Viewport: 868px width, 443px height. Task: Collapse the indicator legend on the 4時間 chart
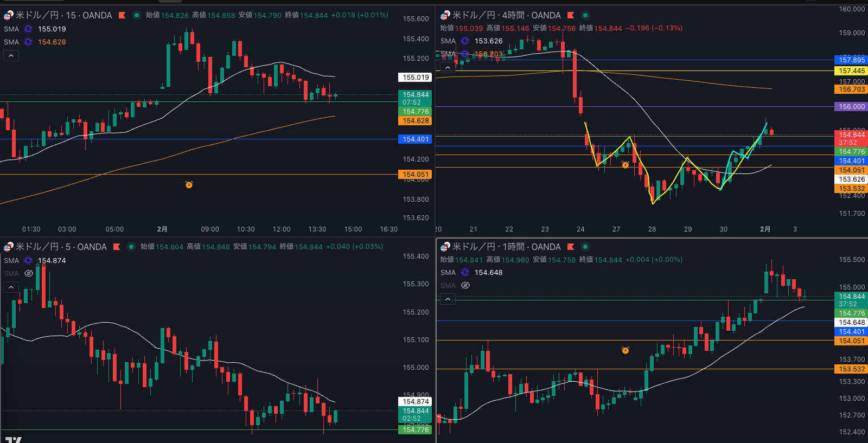pyautogui.click(x=448, y=67)
